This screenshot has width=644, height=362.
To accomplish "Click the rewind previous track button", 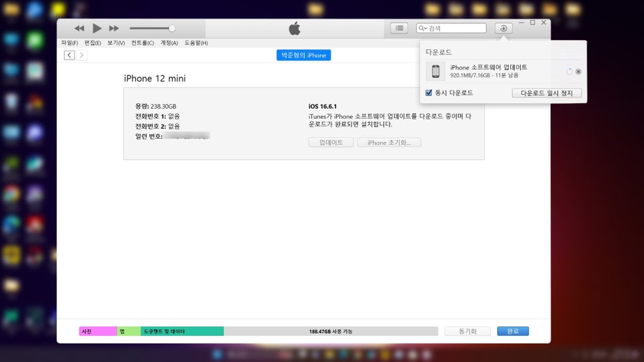I will (79, 29).
